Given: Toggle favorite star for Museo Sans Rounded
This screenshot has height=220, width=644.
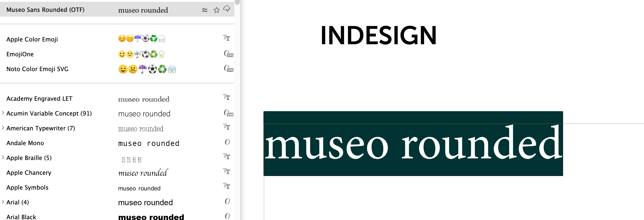Looking at the screenshot, I should (x=216, y=10).
